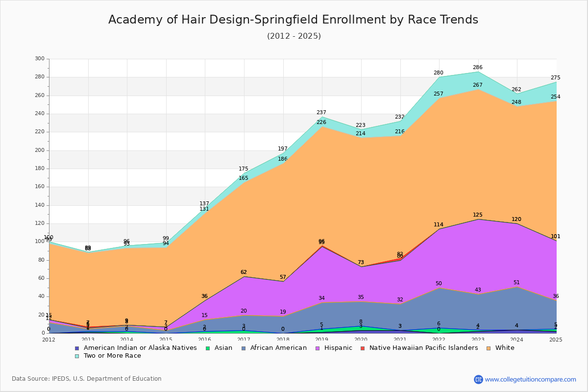Screen dimensions: 588x392
Task: Click the teal Two or More Race swatch
Action: pyautogui.click(x=77, y=356)
